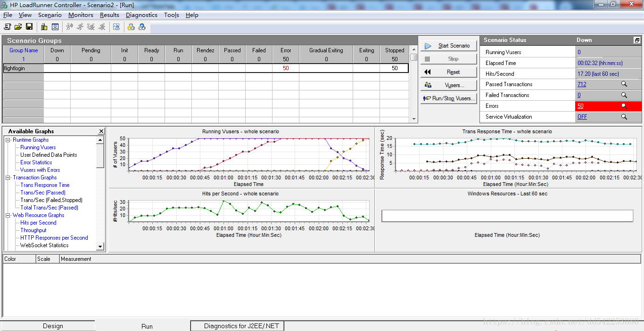Click Service Virtualization OFF link

click(x=582, y=117)
